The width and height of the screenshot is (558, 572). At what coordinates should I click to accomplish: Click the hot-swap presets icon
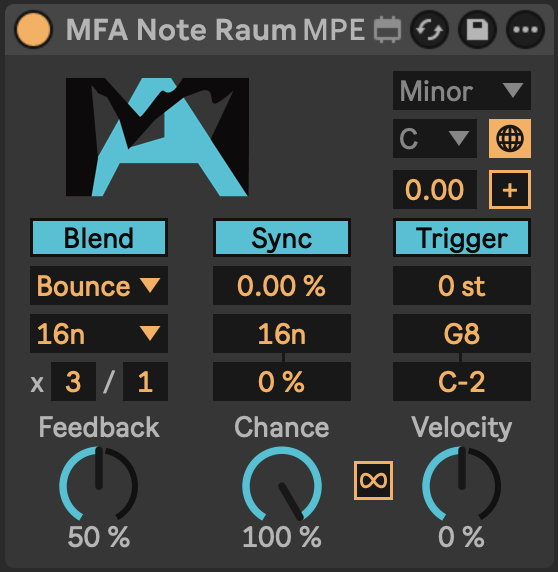pyautogui.click(x=429, y=30)
